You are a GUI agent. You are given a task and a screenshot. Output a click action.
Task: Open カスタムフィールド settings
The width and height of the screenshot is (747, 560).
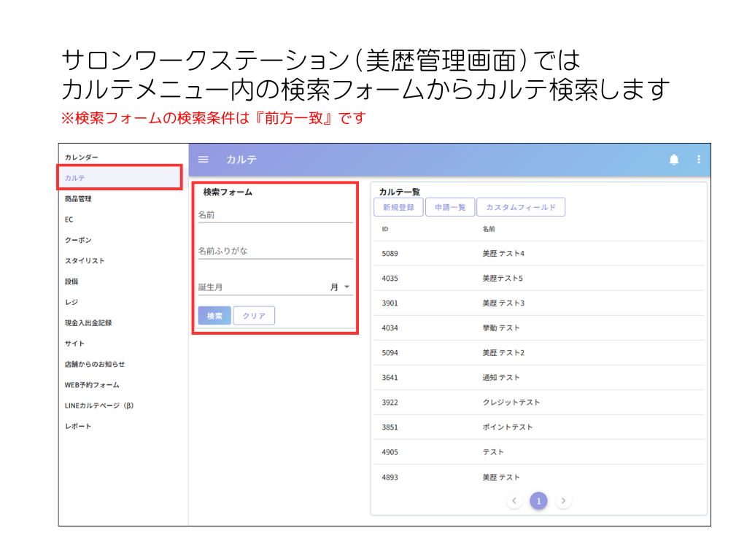click(521, 207)
